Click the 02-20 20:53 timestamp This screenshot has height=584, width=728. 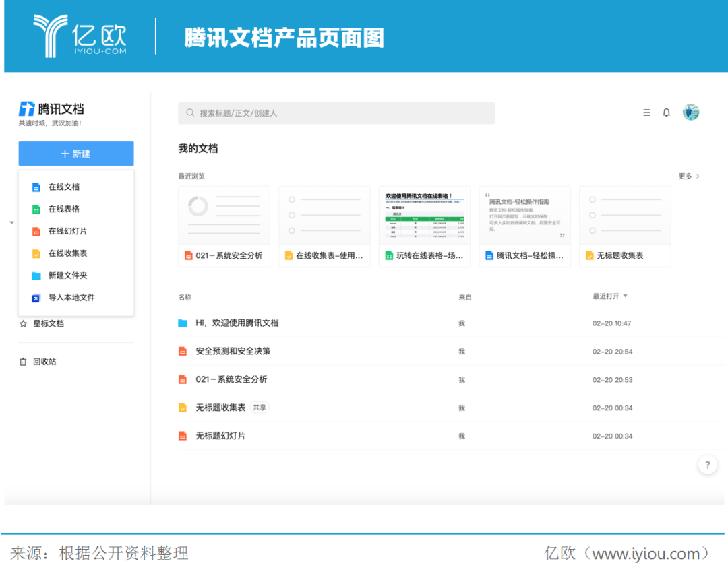tap(612, 380)
